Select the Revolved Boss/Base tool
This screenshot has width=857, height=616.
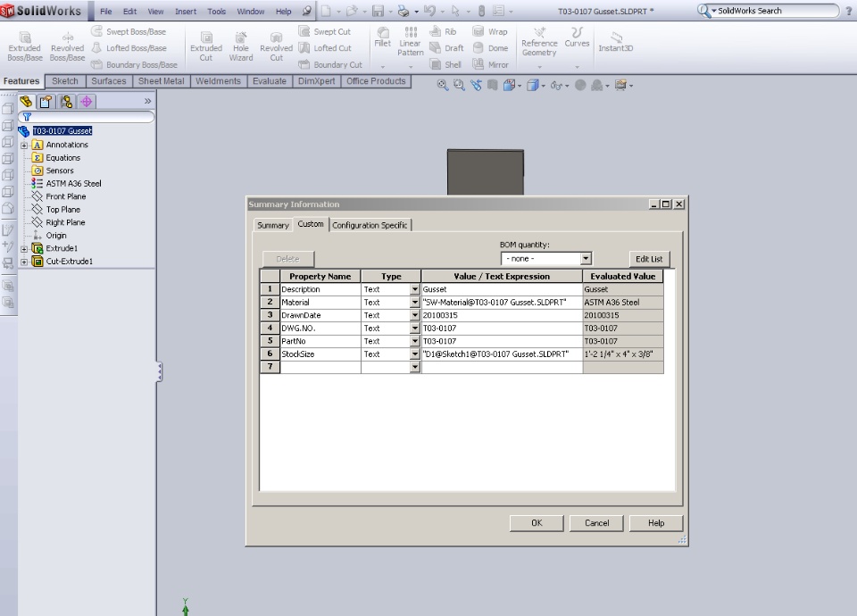point(67,46)
